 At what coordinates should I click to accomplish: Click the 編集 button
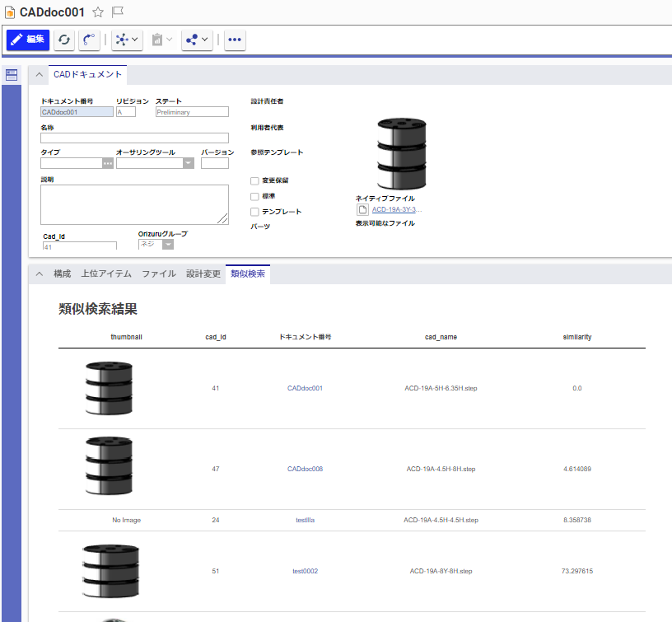click(x=27, y=40)
